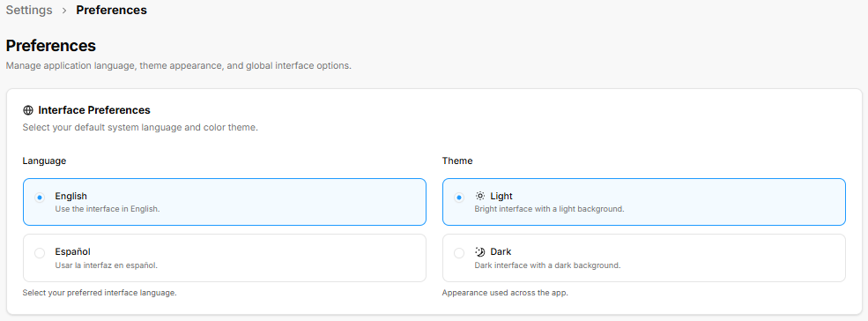Click the 'Use the interface in English.' text
Screen dimensions: 868x321
tap(108, 210)
